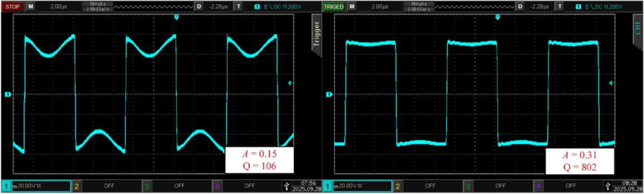Click the 08:28 clock readout
This screenshot has height=194, width=644.
(x=630, y=183)
